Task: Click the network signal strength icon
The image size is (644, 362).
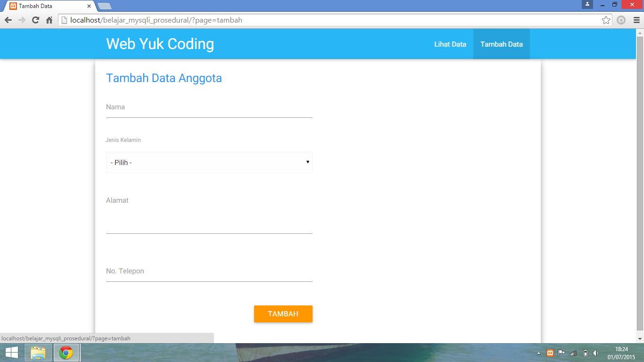Action: [x=572, y=353]
